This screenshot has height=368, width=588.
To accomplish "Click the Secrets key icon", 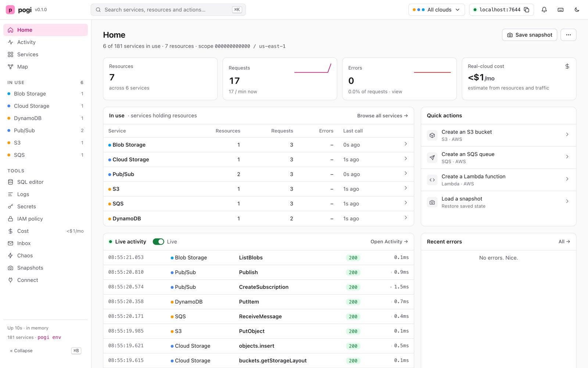I will [10, 206].
